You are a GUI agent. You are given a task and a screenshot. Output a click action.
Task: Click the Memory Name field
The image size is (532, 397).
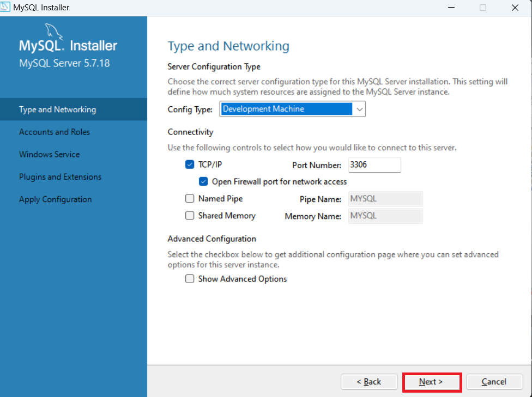(x=385, y=216)
